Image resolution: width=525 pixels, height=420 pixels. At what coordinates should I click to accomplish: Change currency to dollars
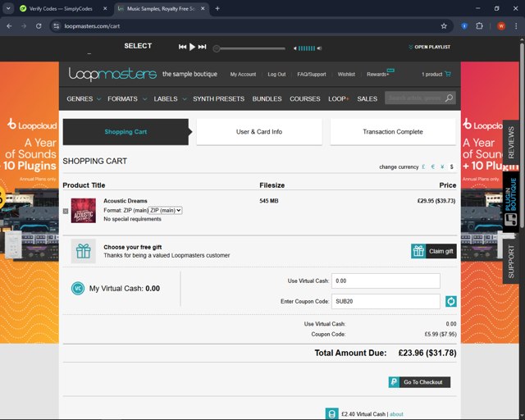point(452,167)
